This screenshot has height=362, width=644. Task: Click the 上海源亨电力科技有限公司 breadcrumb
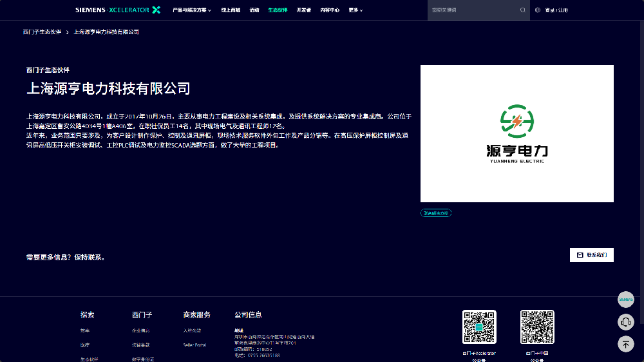coord(106,32)
